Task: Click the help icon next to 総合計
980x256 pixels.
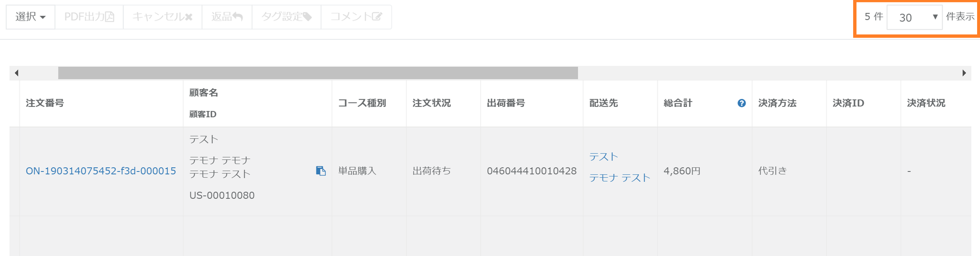Action: (741, 103)
